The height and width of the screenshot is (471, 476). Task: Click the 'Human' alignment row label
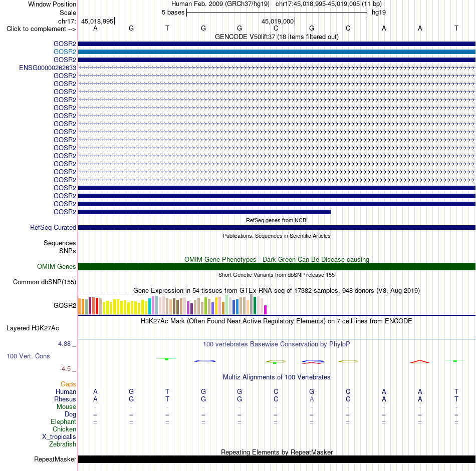[66, 392]
